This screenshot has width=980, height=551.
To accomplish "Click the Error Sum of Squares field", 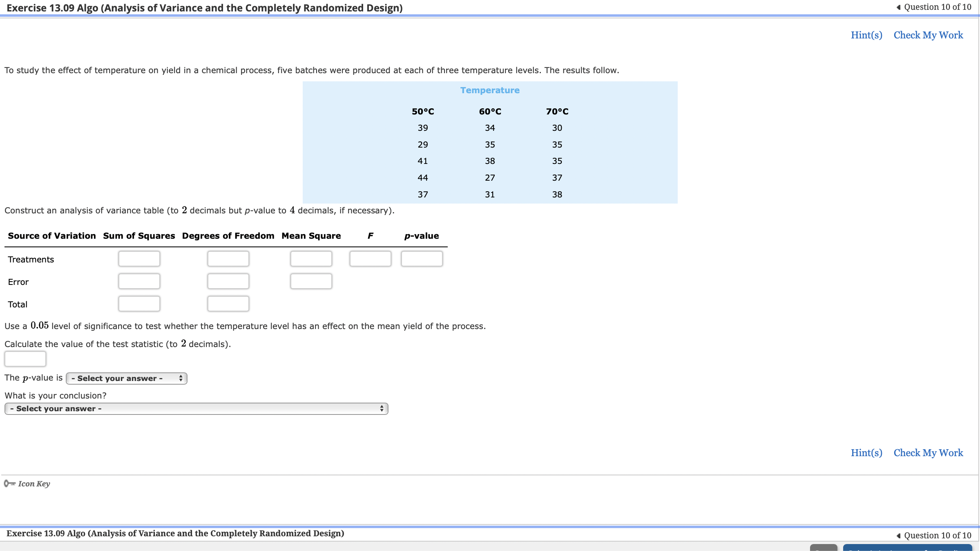I will coord(139,281).
